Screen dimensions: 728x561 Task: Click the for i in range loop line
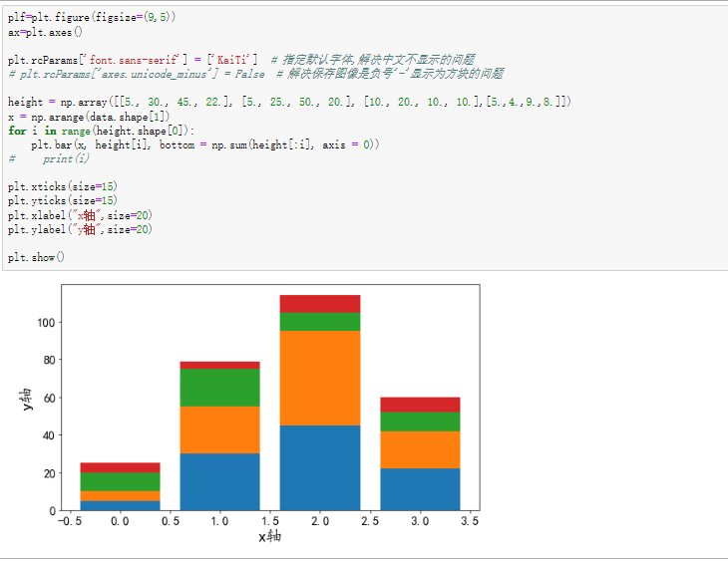[x=101, y=131]
